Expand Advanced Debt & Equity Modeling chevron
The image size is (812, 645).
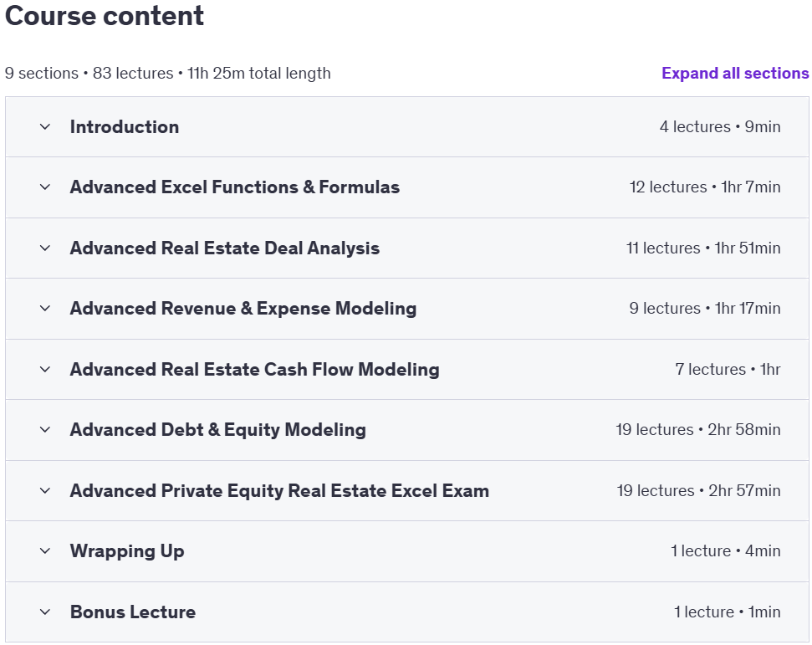pyautogui.click(x=45, y=429)
